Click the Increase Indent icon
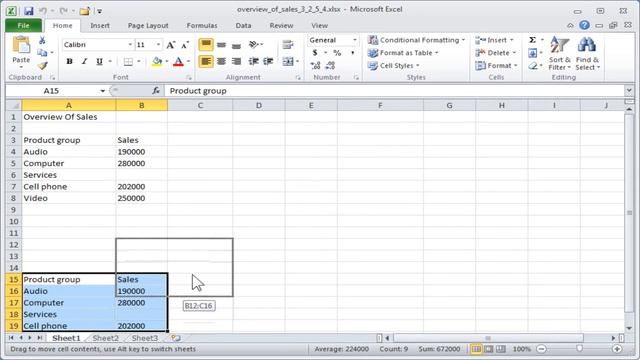Image resolution: width=640 pixels, height=360 pixels. click(268, 61)
